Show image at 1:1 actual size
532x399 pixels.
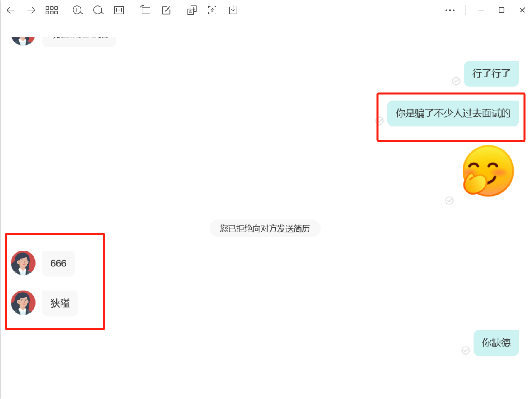[x=119, y=10]
